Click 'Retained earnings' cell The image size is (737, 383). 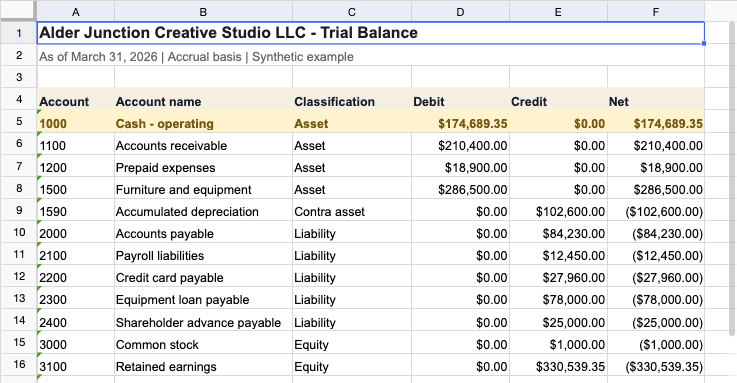(204, 365)
